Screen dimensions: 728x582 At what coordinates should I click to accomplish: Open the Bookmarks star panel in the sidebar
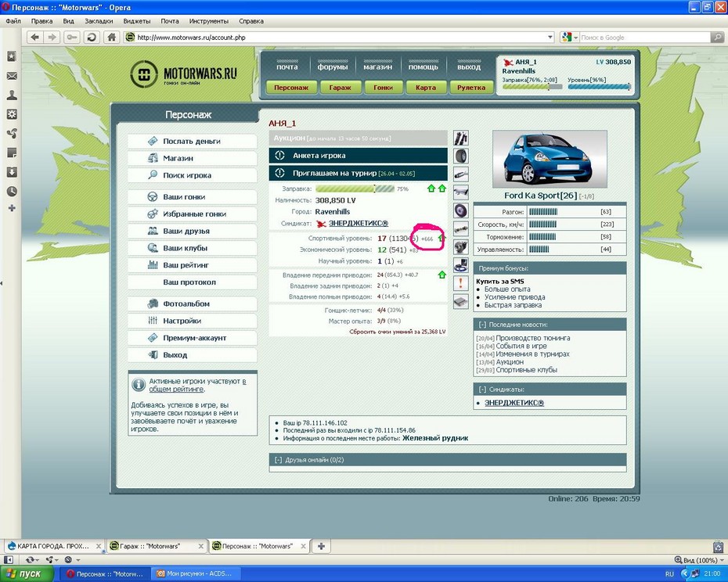pos(12,56)
